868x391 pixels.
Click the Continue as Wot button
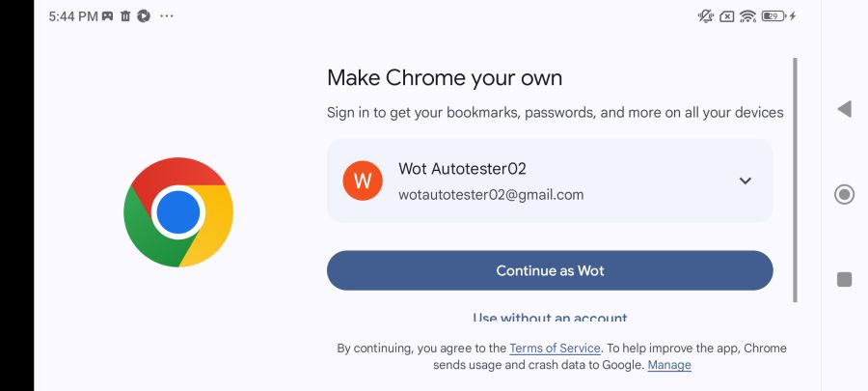tap(550, 270)
